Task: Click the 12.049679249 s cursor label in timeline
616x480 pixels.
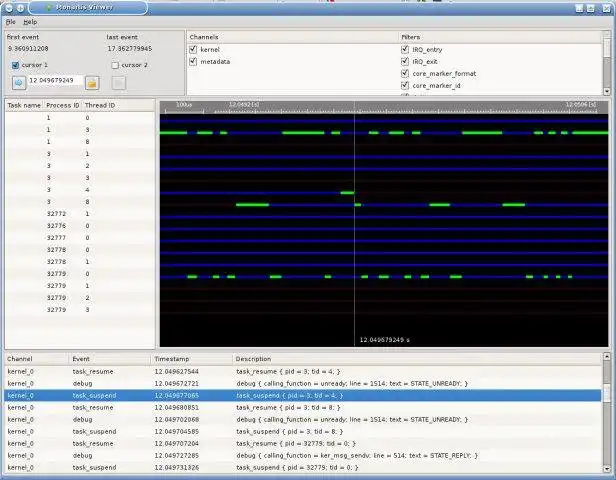Action: point(385,340)
